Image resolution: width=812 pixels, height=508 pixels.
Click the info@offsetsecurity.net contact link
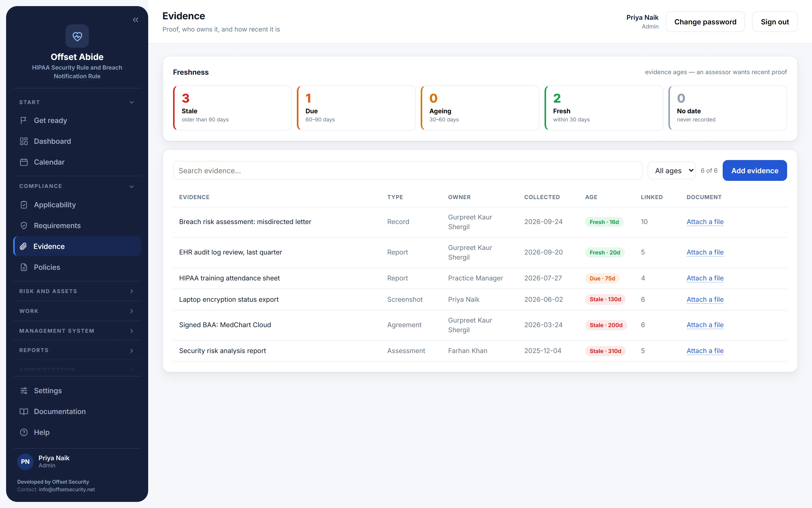pos(67,489)
